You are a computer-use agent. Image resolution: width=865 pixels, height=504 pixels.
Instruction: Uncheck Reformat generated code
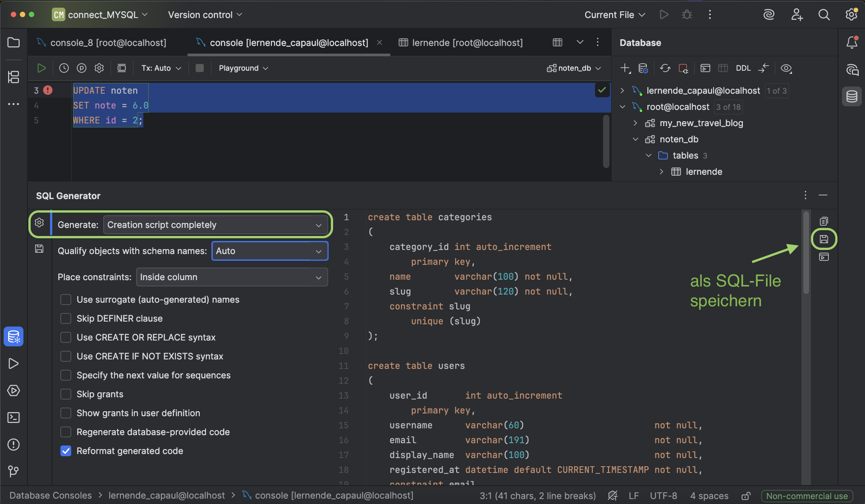coord(66,451)
